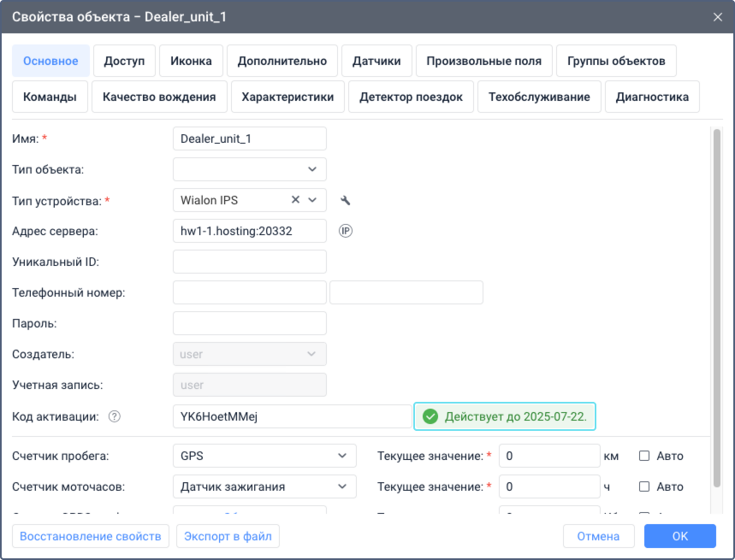Click the disabled Учетная запись field
The image size is (735, 560).
coord(250,385)
